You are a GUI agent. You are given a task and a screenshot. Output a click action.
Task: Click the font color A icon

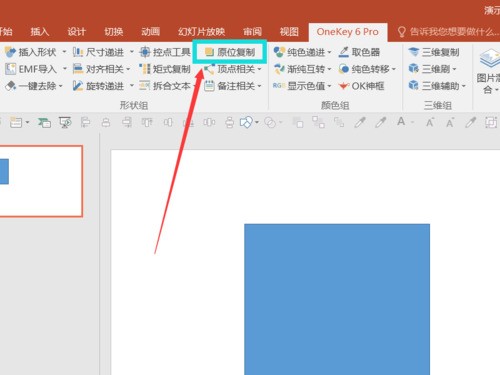[x=401, y=122]
